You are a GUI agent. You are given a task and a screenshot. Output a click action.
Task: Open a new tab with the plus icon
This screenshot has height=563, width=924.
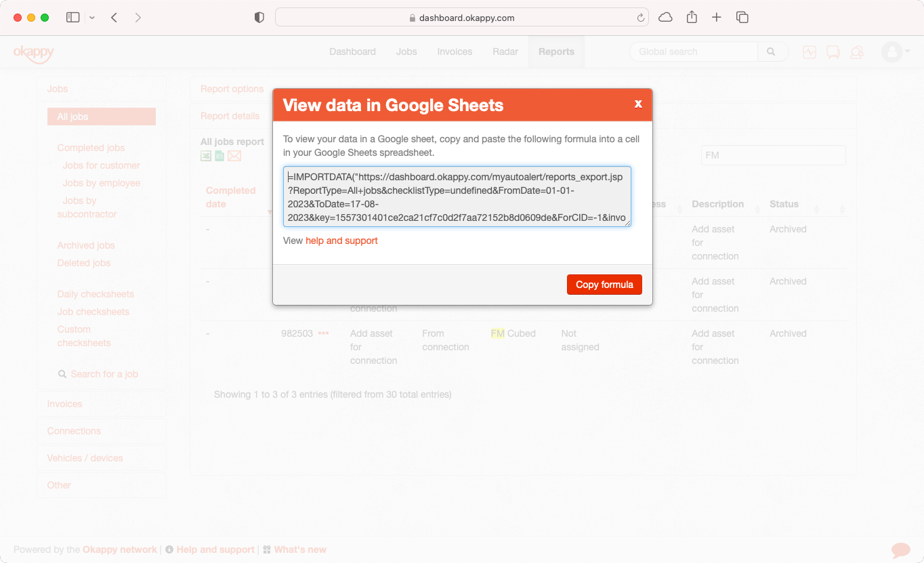pyautogui.click(x=717, y=18)
